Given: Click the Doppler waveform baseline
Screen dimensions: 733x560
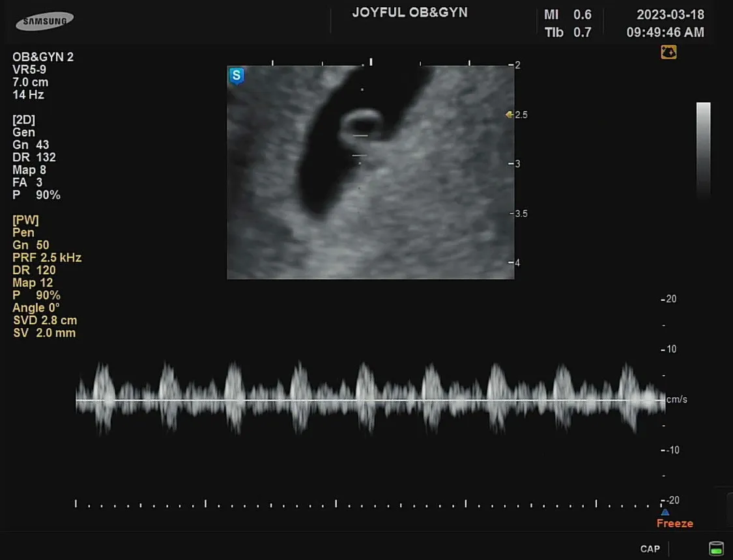Looking at the screenshot, I should tap(370, 400).
